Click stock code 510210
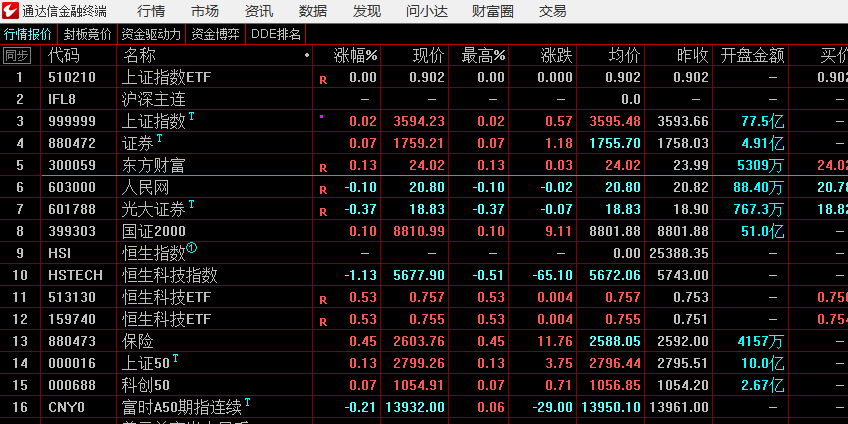848x424 pixels. (72, 77)
